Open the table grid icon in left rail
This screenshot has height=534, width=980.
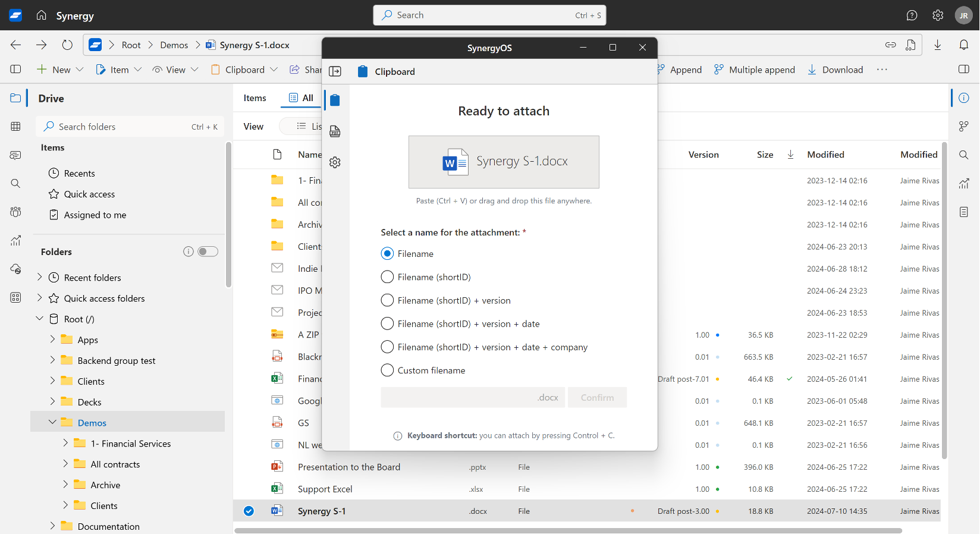click(15, 126)
